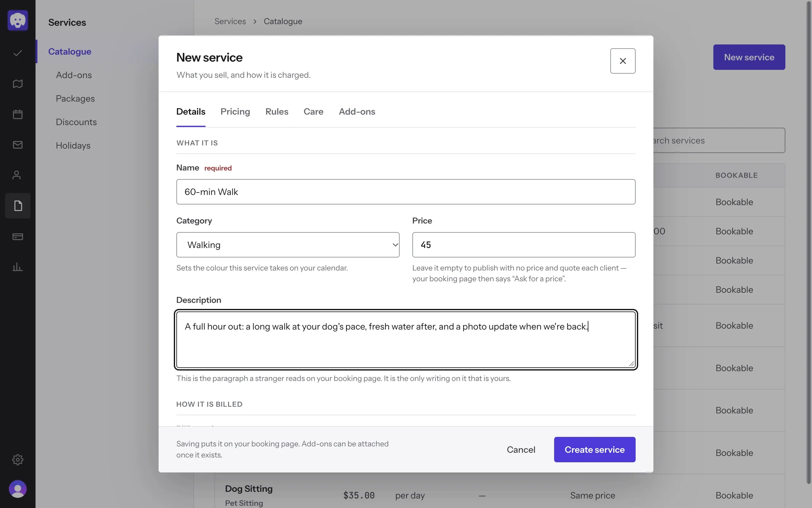Click the search services input field

click(719, 140)
